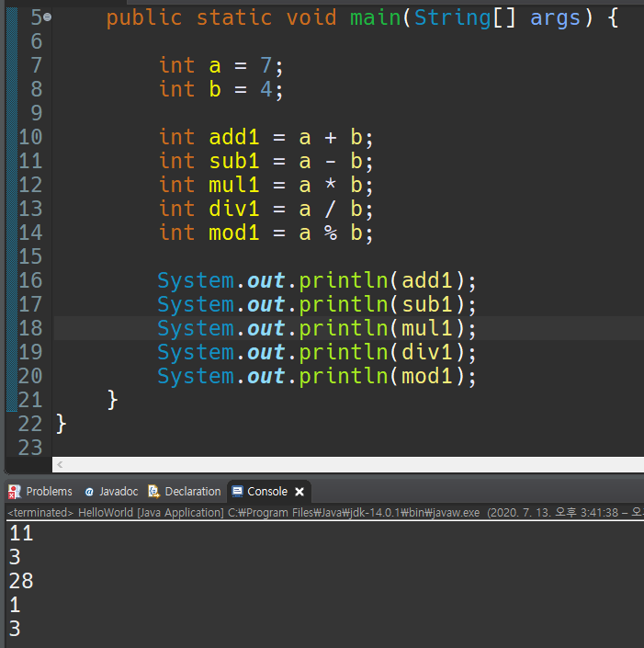Click the 'main' method name
The height and width of the screenshot is (648, 644).
(x=376, y=17)
